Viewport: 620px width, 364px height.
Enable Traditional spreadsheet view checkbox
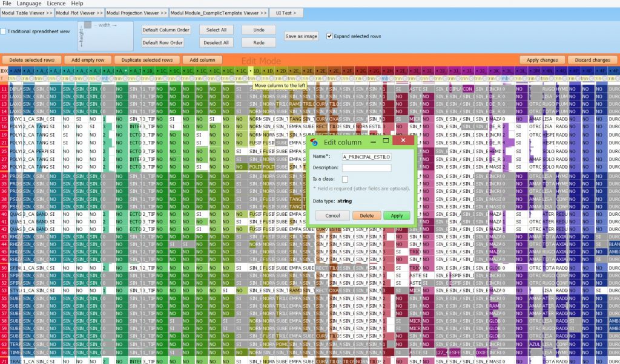pyautogui.click(x=4, y=31)
